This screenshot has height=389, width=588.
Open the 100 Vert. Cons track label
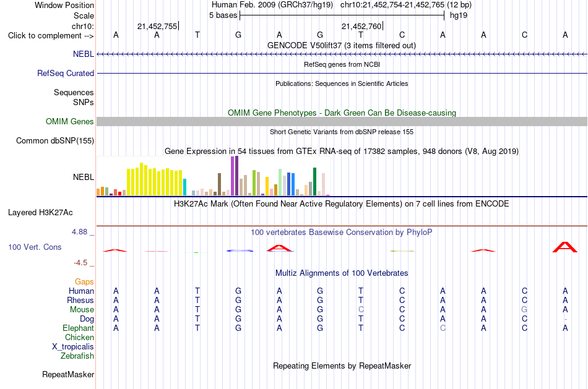pos(35,247)
